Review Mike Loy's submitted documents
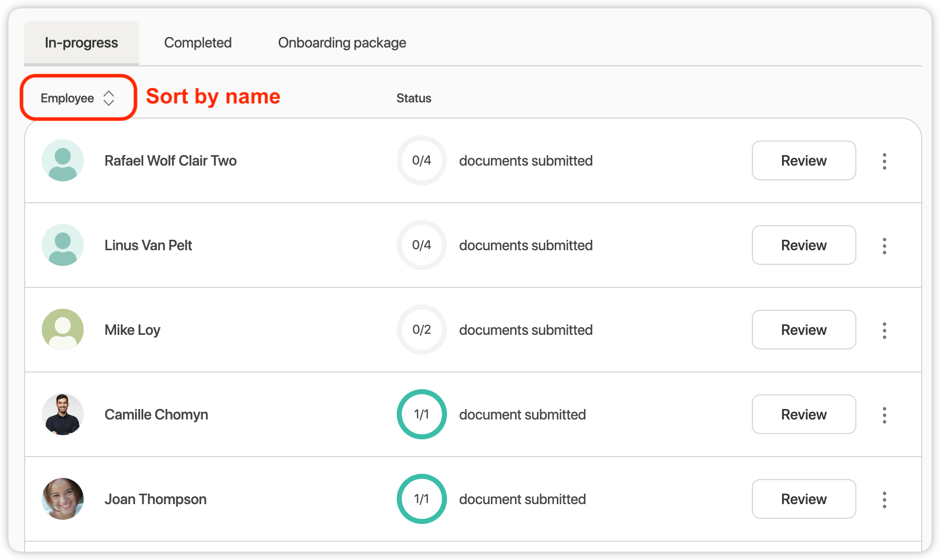This screenshot has width=940, height=560. [804, 330]
